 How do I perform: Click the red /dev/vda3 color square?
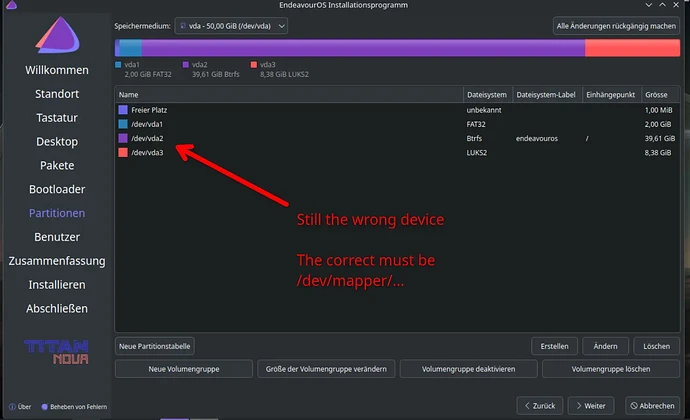point(123,152)
